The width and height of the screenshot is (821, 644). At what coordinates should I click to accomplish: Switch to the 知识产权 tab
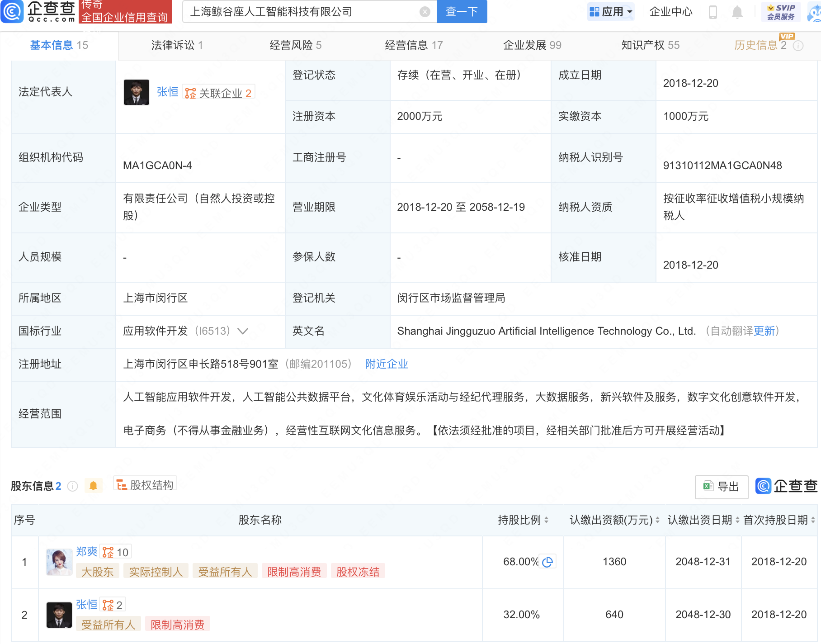click(651, 45)
